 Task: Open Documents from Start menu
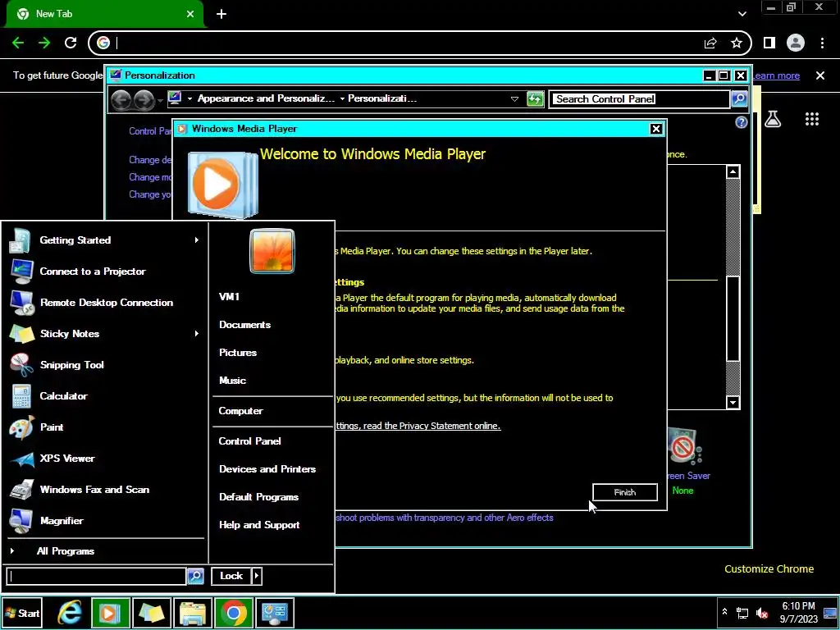pos(244,325)
